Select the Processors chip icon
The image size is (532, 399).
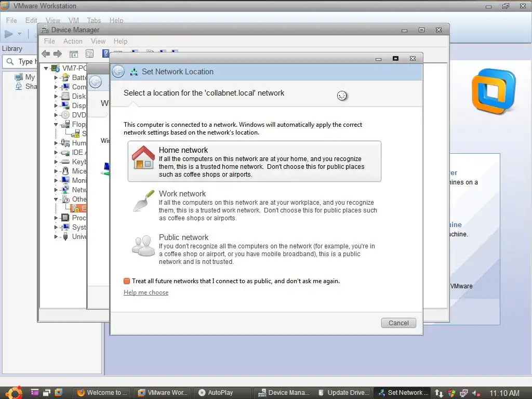click(x=65, y=218)
